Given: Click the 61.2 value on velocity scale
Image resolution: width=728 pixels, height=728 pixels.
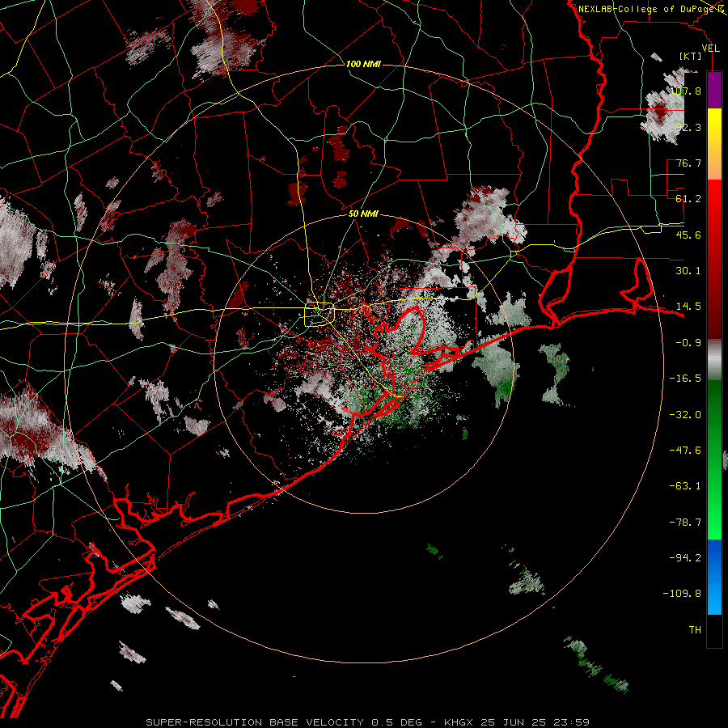Looking at the screenshot, I should coord(688,199).
